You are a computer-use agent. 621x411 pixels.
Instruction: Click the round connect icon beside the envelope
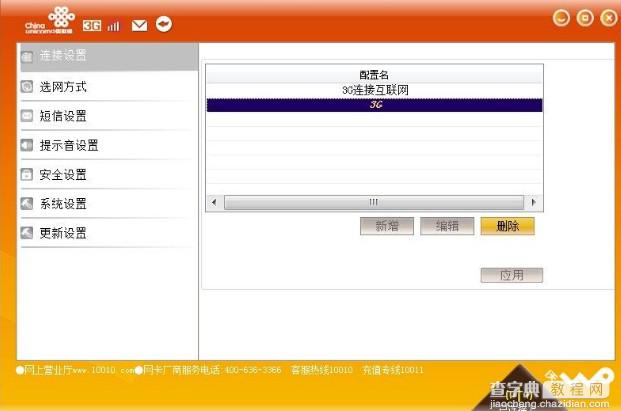click(x=164, y=25)
